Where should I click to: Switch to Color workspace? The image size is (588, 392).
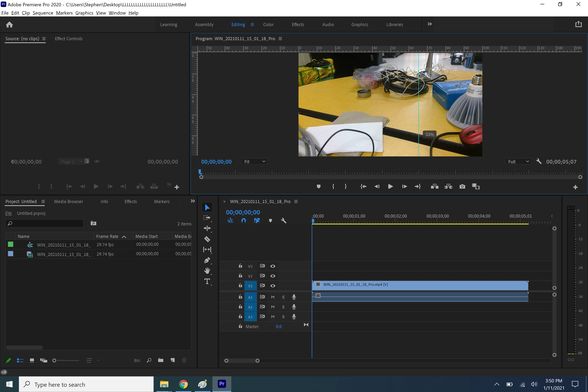point(268,24)
